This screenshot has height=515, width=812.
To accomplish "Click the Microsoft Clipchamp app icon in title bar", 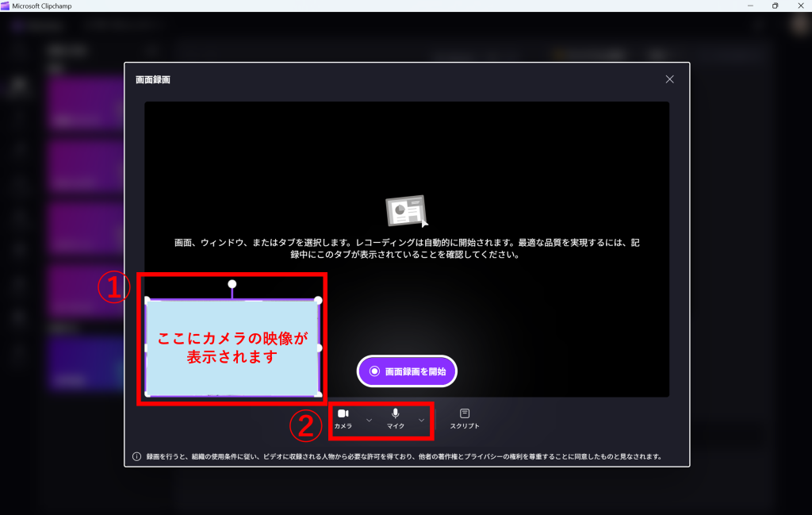I will (6, 6).
